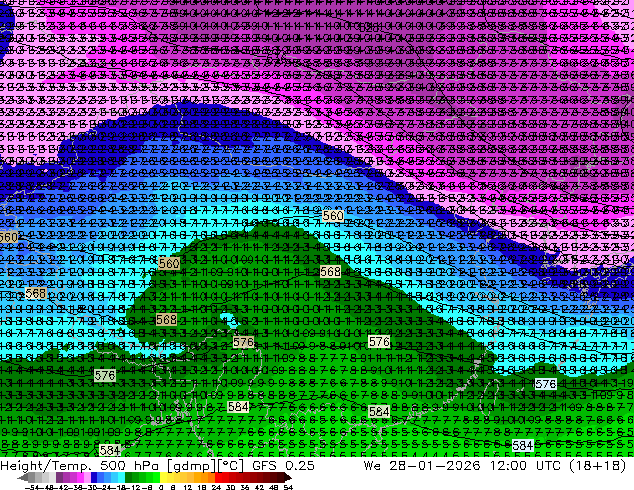This screenshot has width=634, height=490.
Task: Click the 'GFS 0.25' model label
Action: click(283, 466)
